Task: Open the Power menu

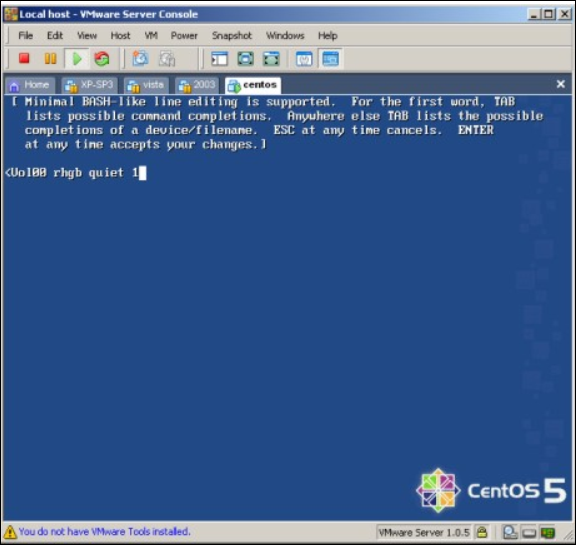Action: tap(184, 36)
